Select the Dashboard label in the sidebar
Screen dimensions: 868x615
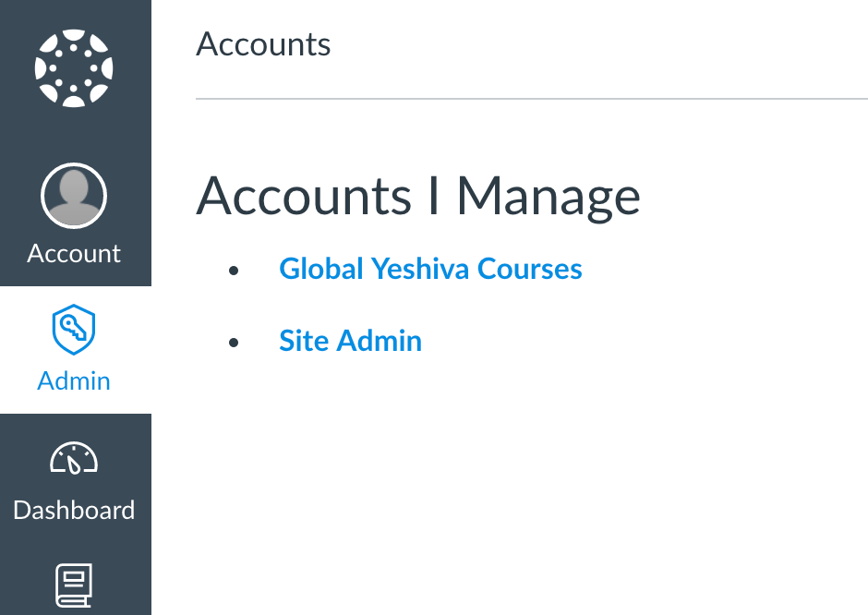(74, 509)
